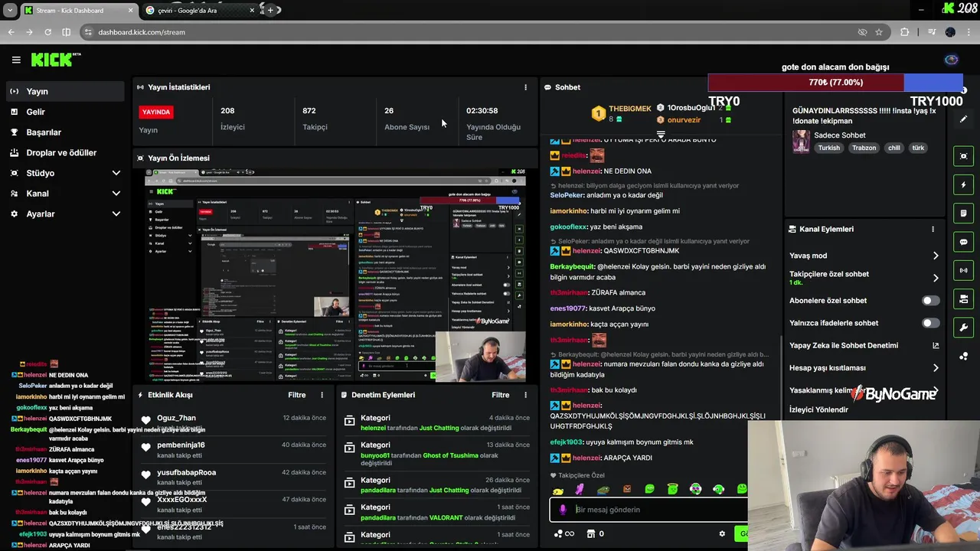Click category icon on the 4 dakika önce row

349,420
